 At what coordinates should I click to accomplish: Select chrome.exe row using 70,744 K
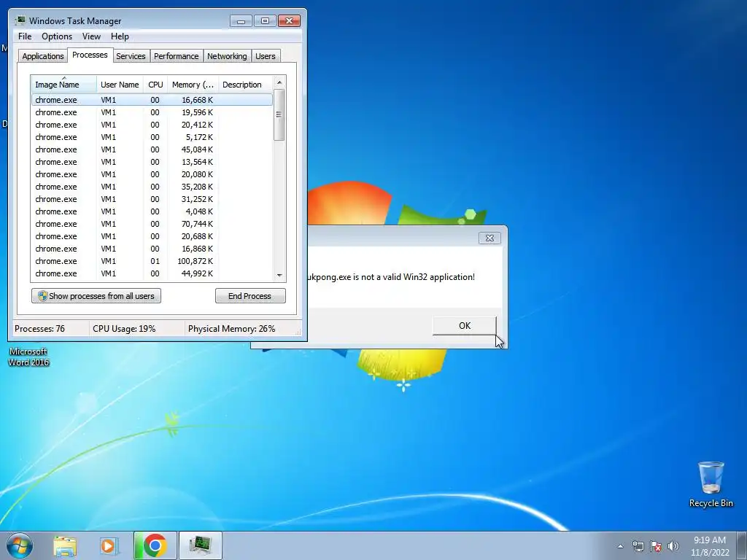(152, 224)
